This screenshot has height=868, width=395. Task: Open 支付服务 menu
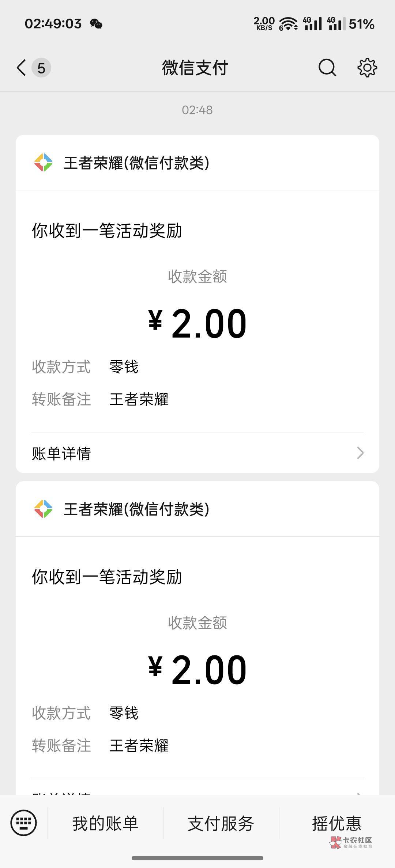[x=221, y=823]
